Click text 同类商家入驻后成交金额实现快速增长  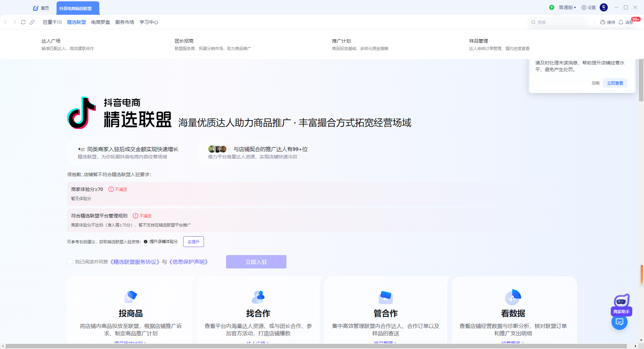pyautogui.click(x=133, y=149)
